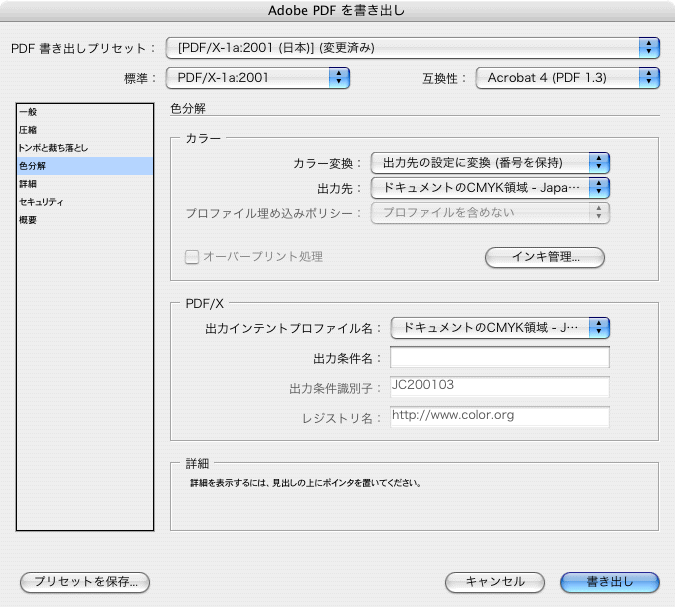675x607 pixels.
Task: Click the キャンセル button
Action: (x=495, y=582)
